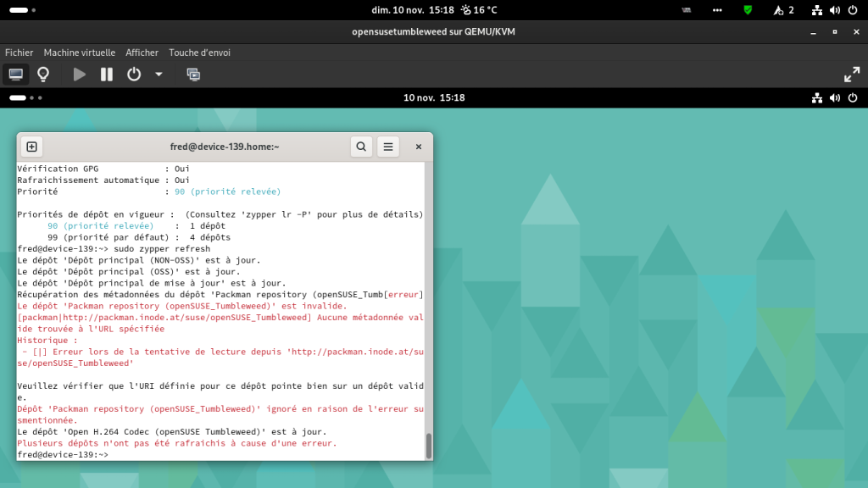
Task: Click 'Dépôt principal (NON-OSS)' line
Action: click(x=138, y=261)
